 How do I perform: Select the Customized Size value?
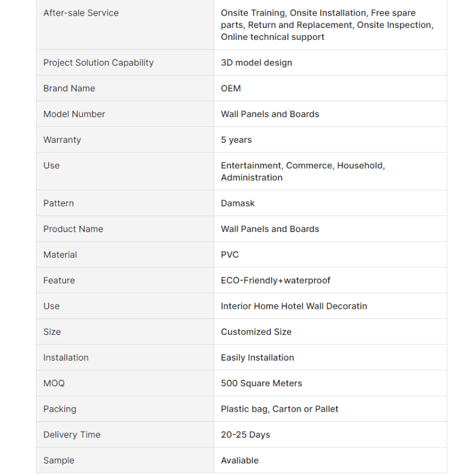(256, 331)
